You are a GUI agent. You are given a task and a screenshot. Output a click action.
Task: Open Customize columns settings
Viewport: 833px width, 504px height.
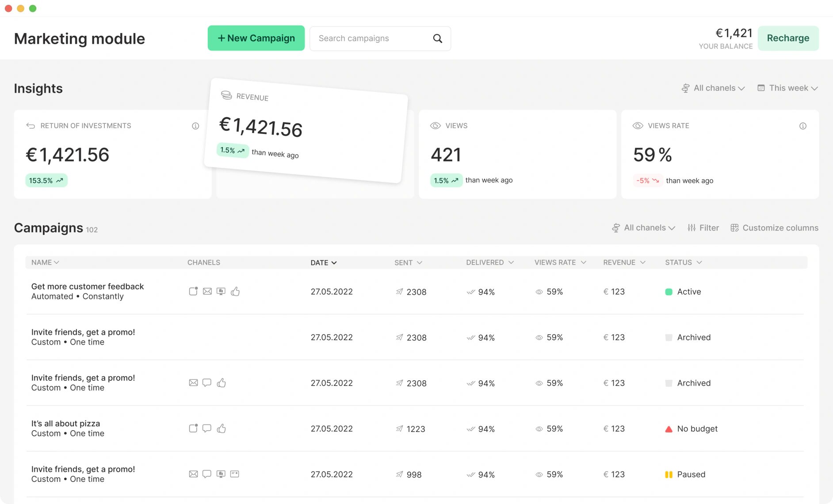pos(774,228)
